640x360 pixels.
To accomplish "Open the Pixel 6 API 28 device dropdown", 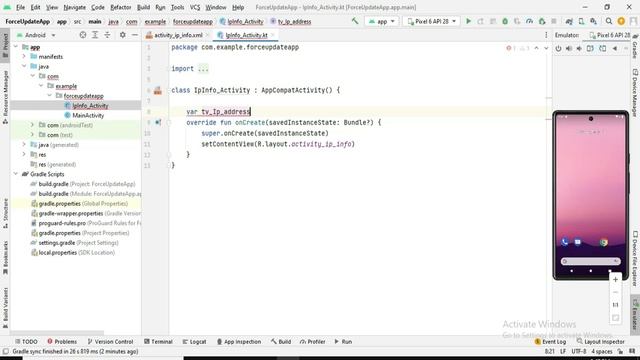I will [x=431, y=21].
